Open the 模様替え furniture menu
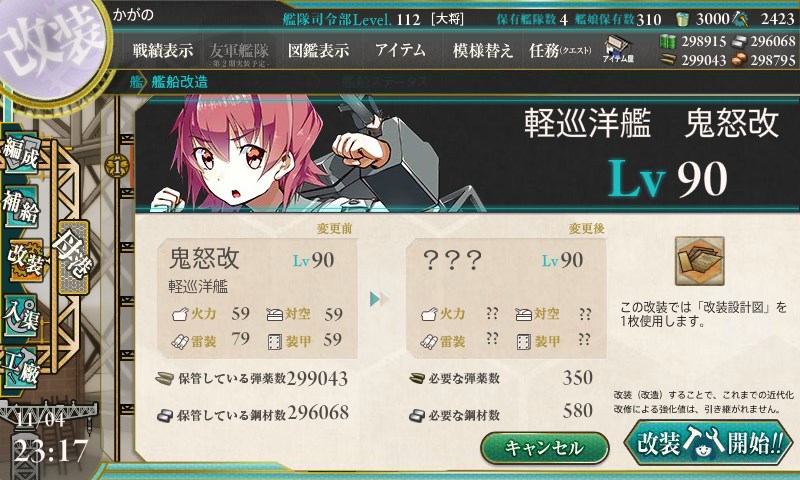This screenshot has width=800, height=480. (x=483, y=50)
